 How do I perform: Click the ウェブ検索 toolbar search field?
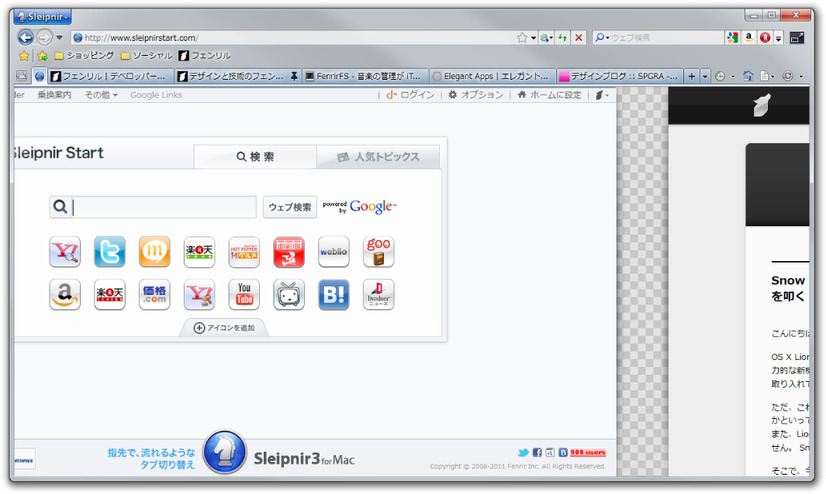666,37
